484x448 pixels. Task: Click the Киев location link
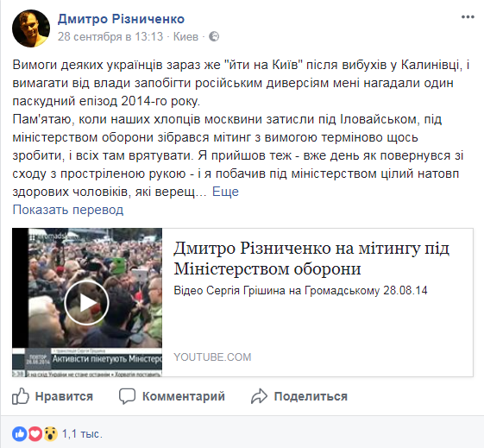(x=185, y=36)
